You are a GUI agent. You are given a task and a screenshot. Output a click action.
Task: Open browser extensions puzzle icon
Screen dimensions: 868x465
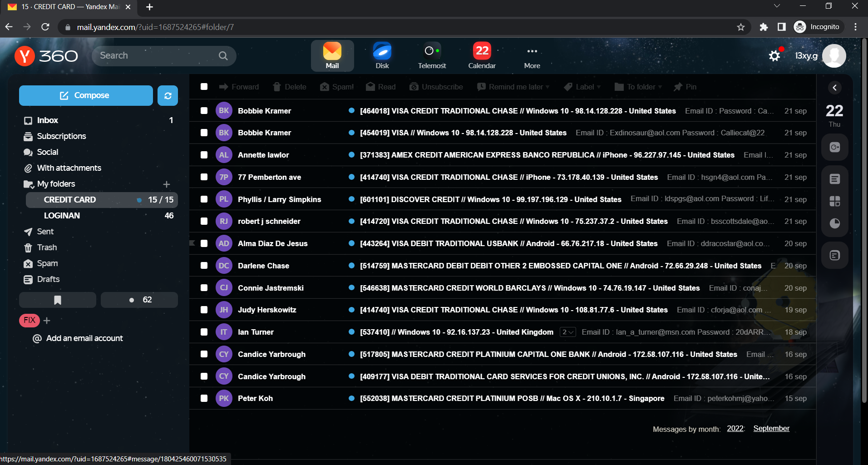click(x=764, y=27)
